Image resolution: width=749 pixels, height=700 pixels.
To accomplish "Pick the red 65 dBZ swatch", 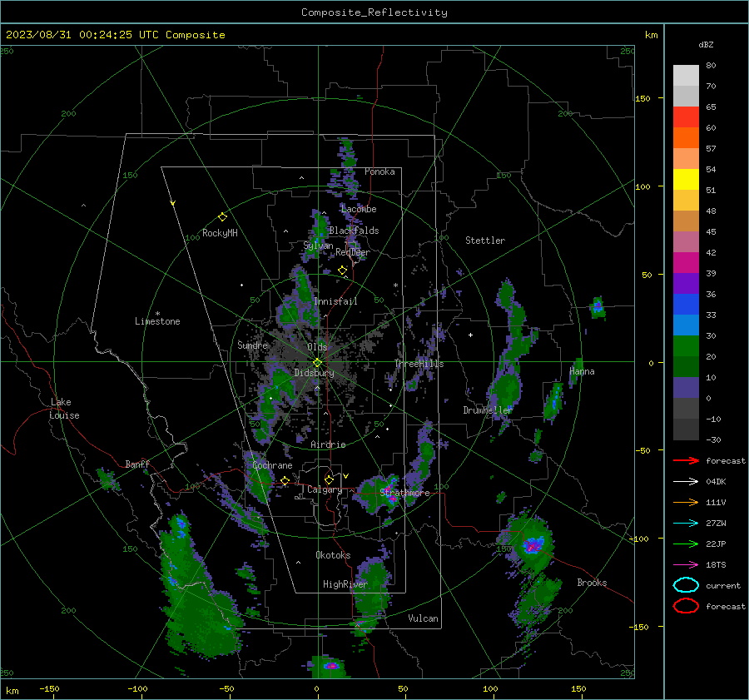I will [x=686, y=117].
